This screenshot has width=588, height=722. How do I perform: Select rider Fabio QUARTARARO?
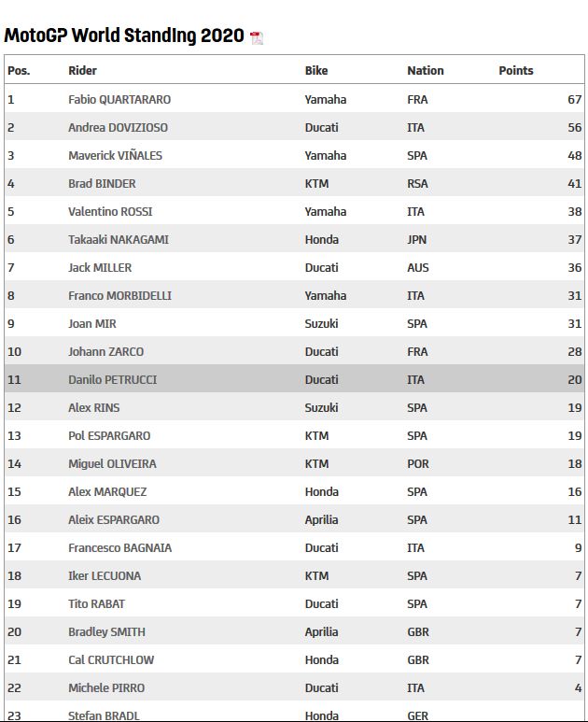[119, 99]
